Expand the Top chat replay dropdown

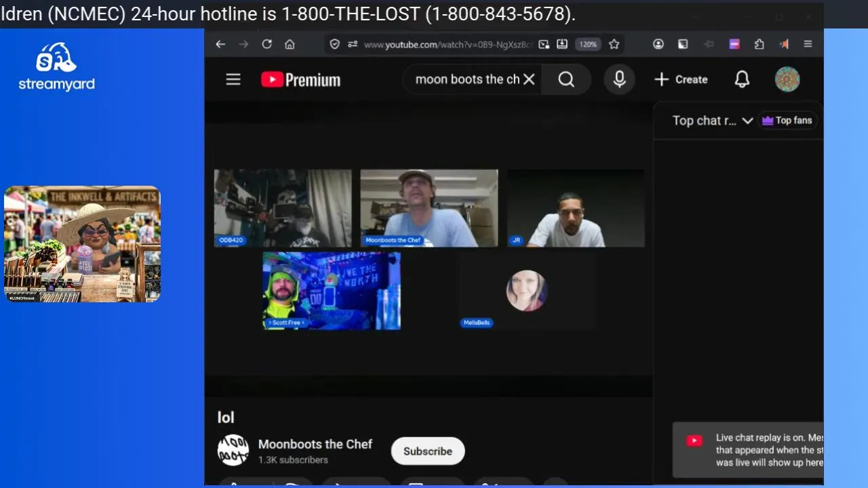pos(713,121)
